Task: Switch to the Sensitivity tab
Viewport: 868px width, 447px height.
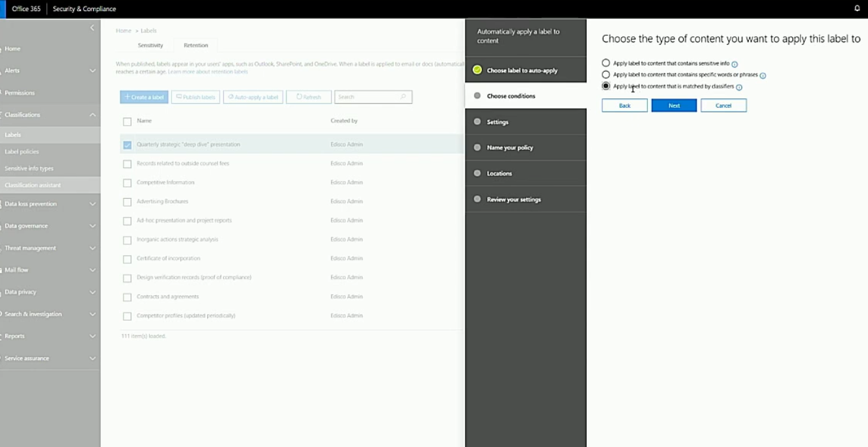Action: (150, 46)
